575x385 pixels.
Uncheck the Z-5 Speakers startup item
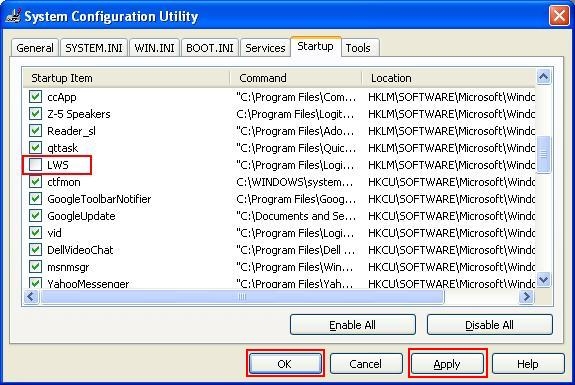[x=35, y=114]
